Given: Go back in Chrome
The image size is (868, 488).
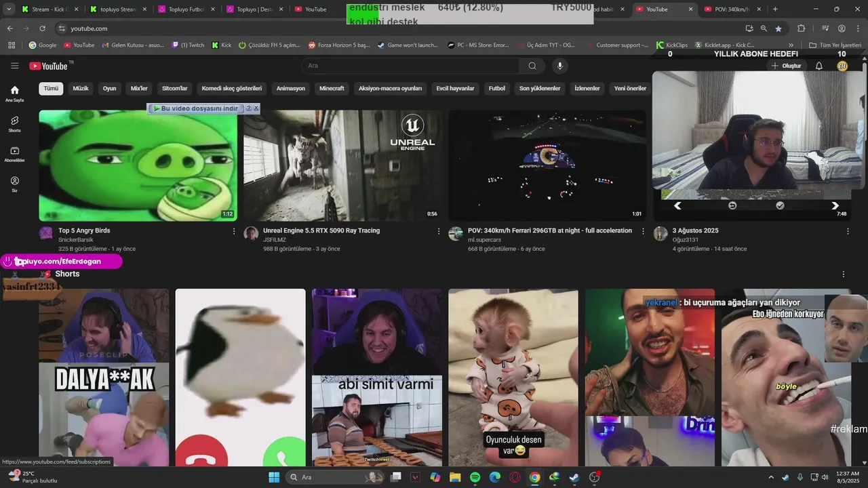Looking at the screenshot, I should tap(9, 28).
